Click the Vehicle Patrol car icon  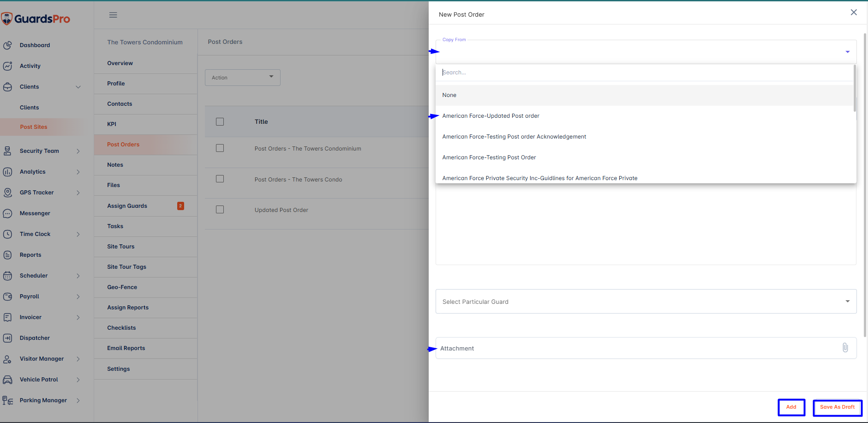coord(7,380)
